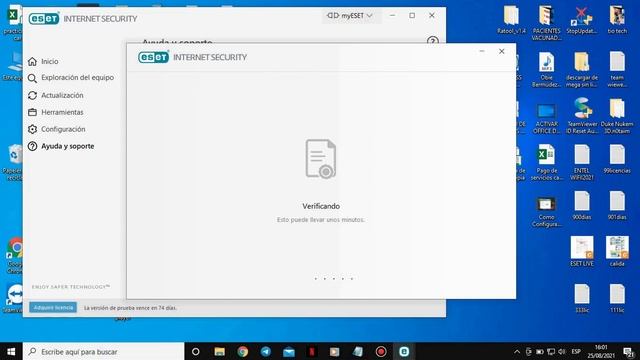
Task: Open Cortana circle on taskbar
Action: click(x=196, y=351)
